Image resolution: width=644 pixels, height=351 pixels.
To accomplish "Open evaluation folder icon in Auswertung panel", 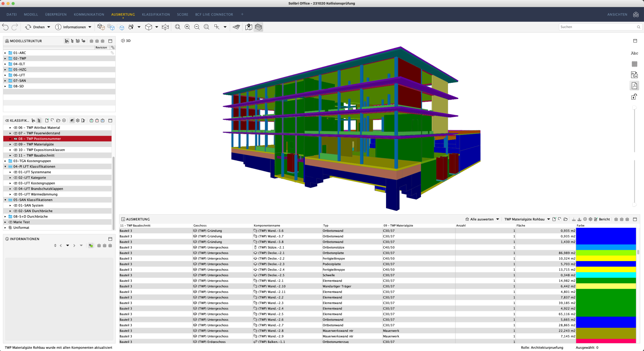I will click(565, 219).
